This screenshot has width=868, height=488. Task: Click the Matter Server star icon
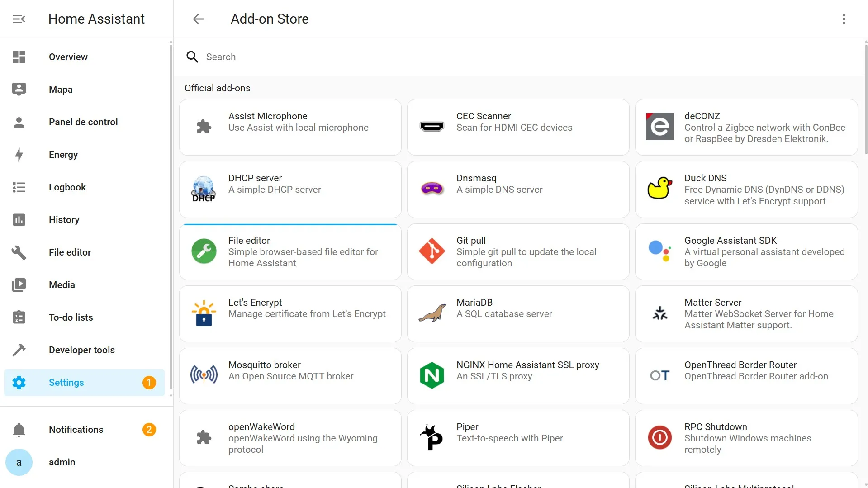click(x=660, y=313)
